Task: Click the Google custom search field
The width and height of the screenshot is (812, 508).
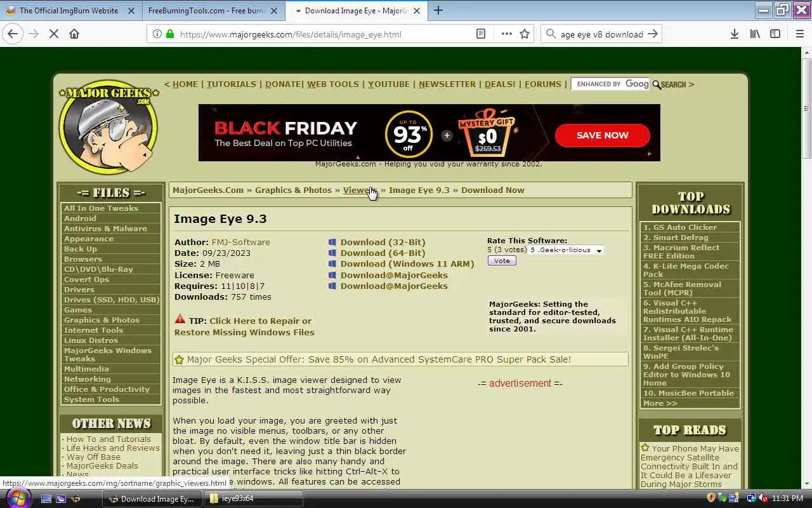Action: 610,84
